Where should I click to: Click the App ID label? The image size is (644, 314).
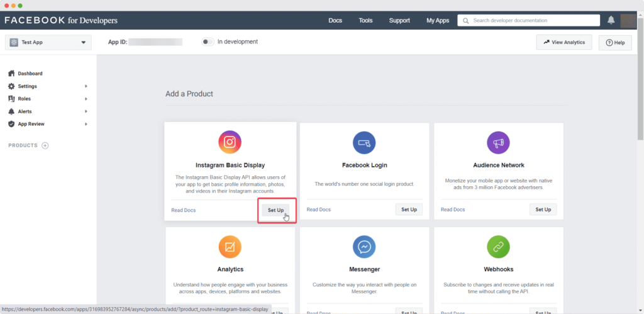click(118, 42)
